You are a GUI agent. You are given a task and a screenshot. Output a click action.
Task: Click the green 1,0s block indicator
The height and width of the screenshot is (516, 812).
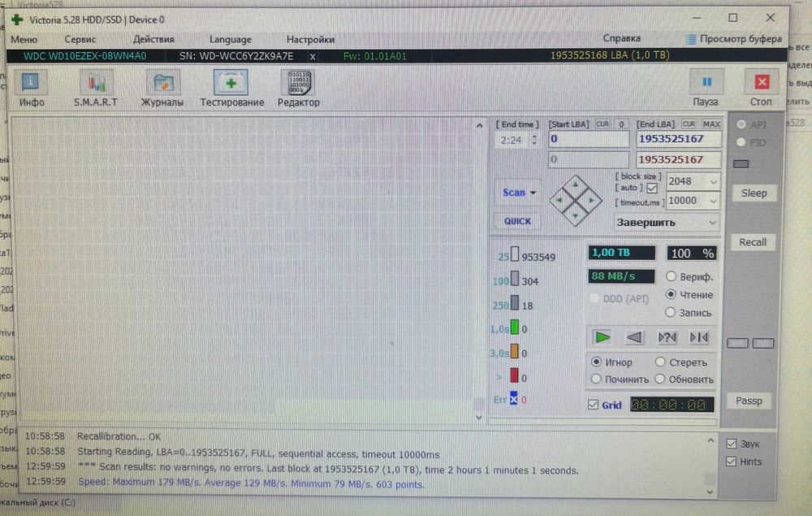click(x=514, y=327)
